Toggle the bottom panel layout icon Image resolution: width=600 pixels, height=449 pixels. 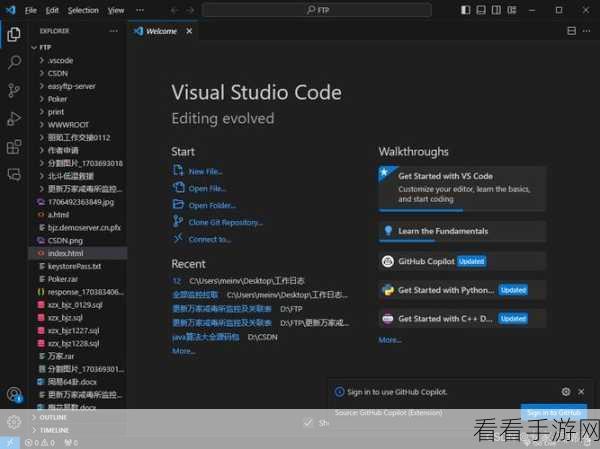[481, 10]
